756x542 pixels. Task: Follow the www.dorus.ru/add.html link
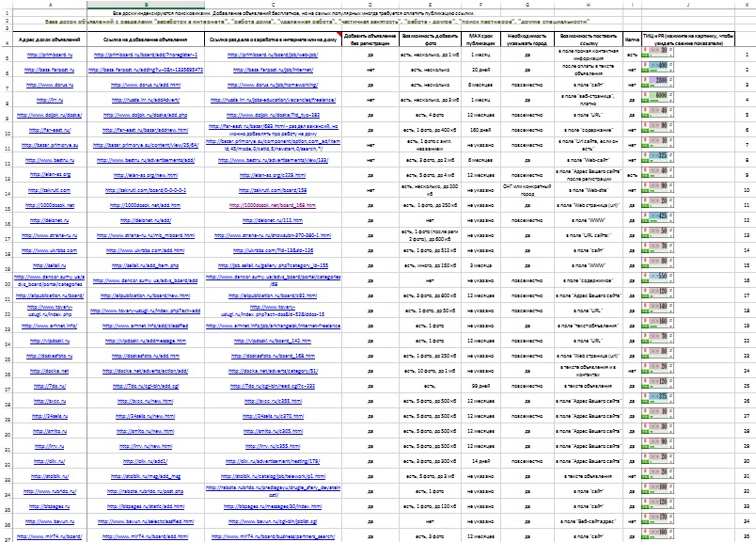coord(146,84)
